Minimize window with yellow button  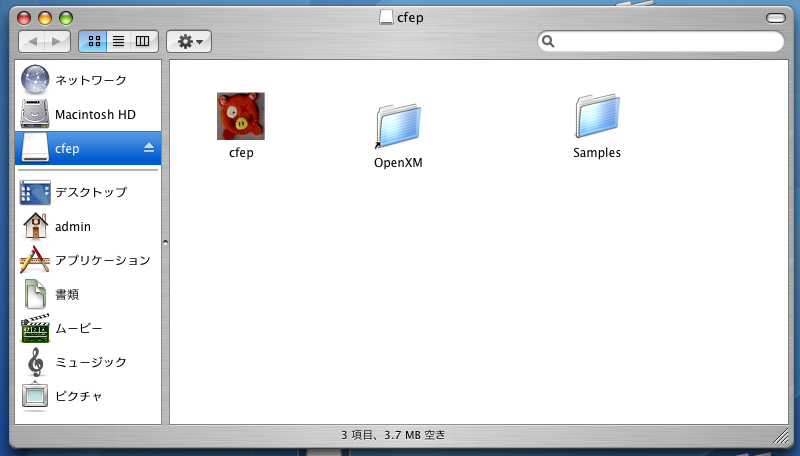pos(45,18)
